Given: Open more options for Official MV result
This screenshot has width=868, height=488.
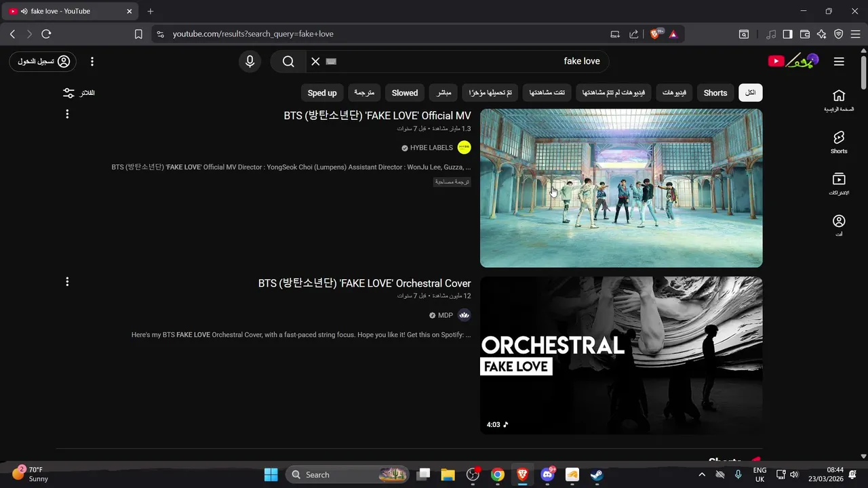Looking at the screenshot, I should tap(67, 114).
